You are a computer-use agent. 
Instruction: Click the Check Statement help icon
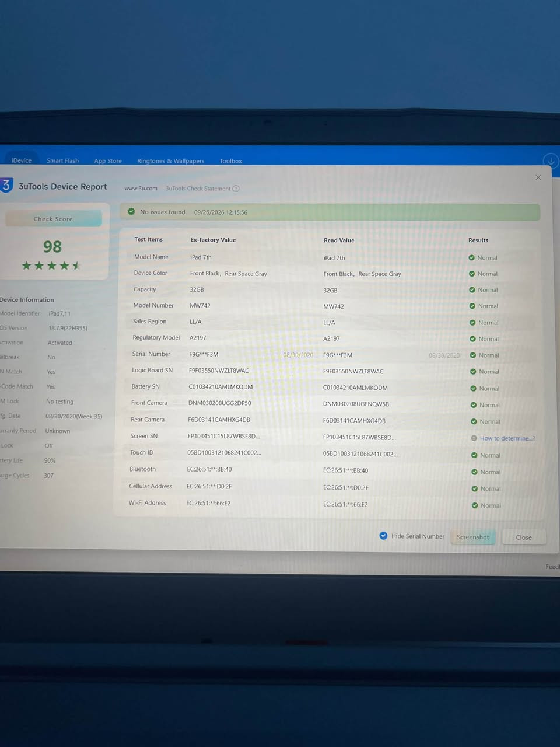[236, 189]
